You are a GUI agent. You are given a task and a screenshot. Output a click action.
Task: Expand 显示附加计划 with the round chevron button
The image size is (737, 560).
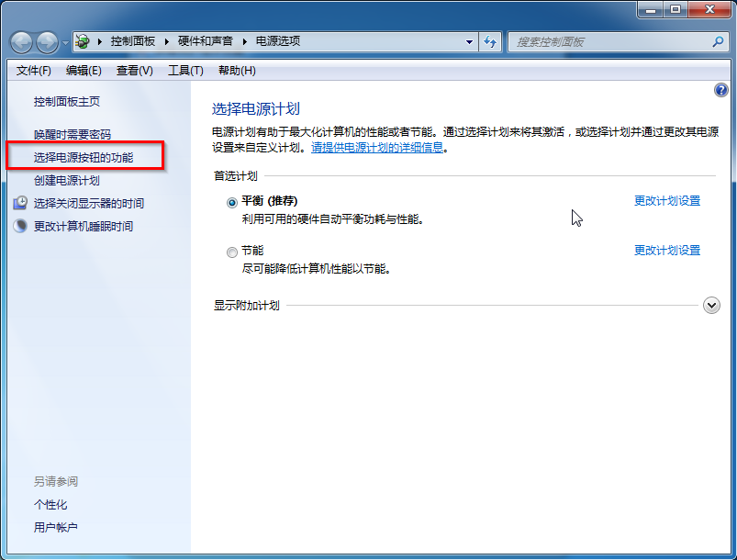711,306
